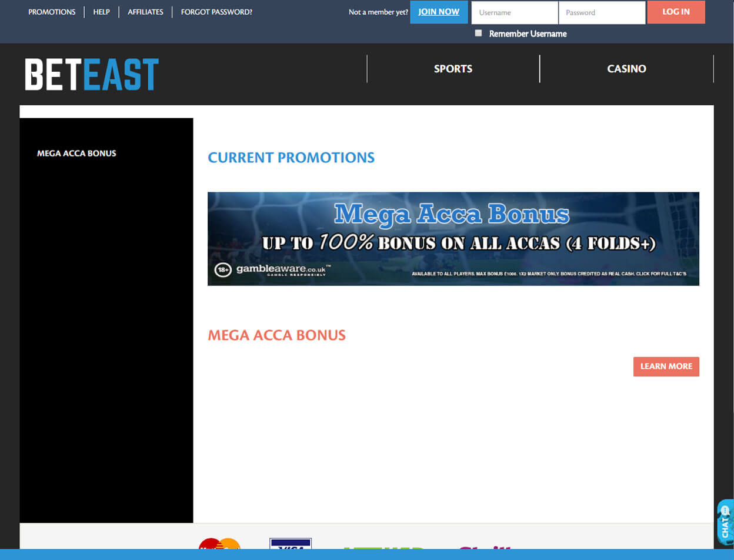Click the BetEast logo
Viewport: 734px width, 560px height.
92,74
